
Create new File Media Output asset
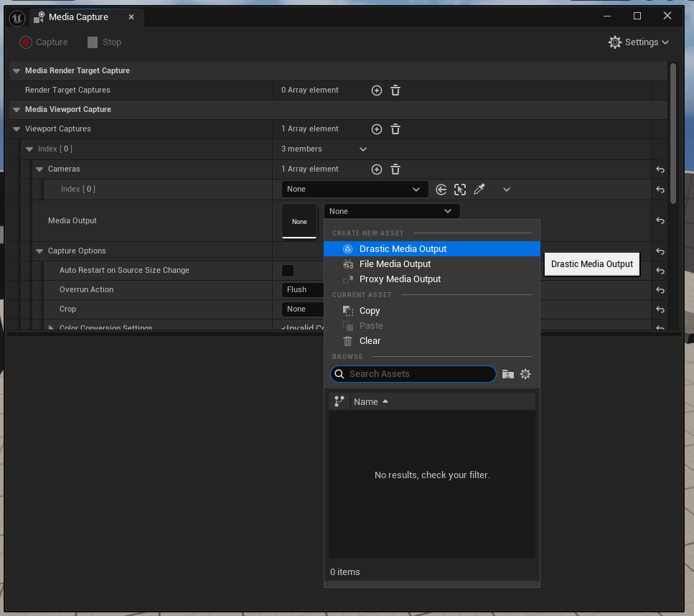pos(431,264)
